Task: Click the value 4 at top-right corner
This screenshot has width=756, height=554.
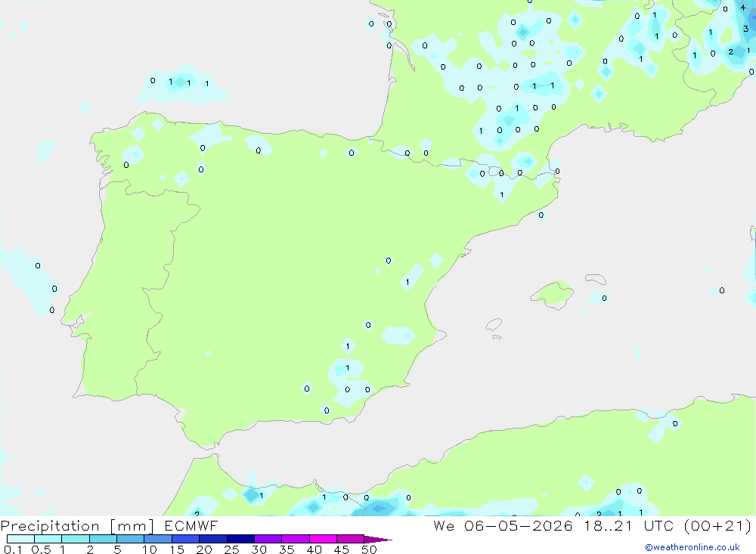Action: click(x=742, y=8)
